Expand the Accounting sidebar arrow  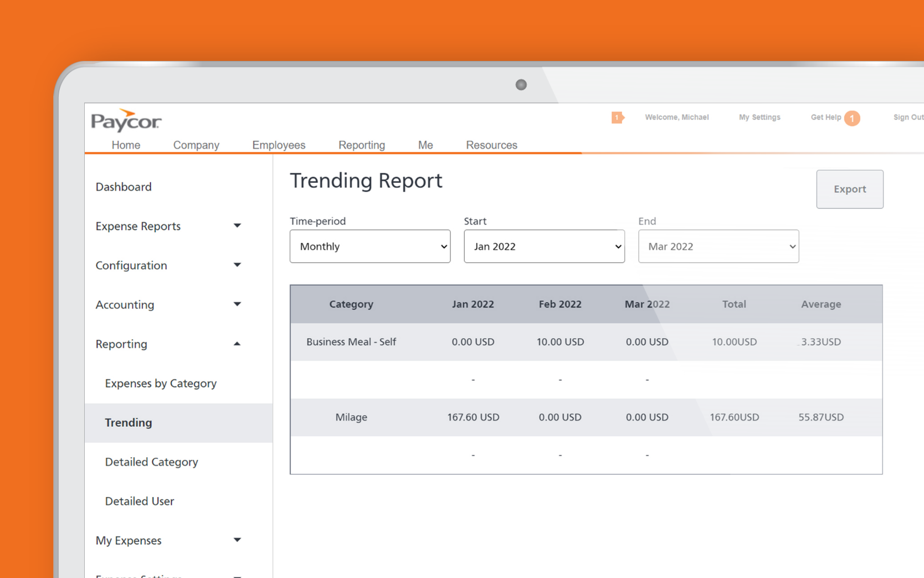(x=237, y=304)
